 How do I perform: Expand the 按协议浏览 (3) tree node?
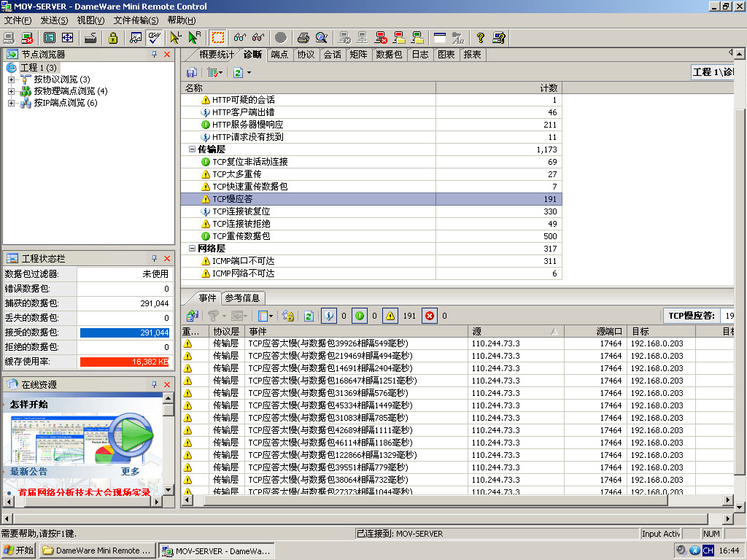point(11,79)
